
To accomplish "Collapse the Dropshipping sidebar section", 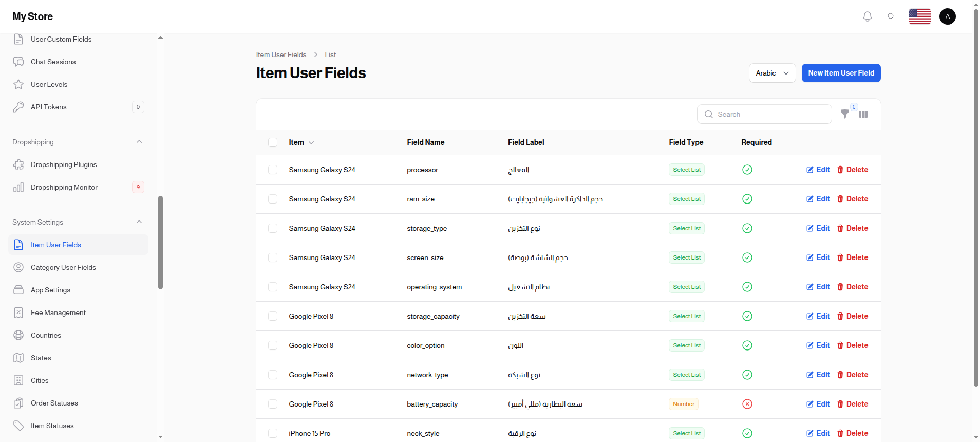I will [x=139, y=142].
